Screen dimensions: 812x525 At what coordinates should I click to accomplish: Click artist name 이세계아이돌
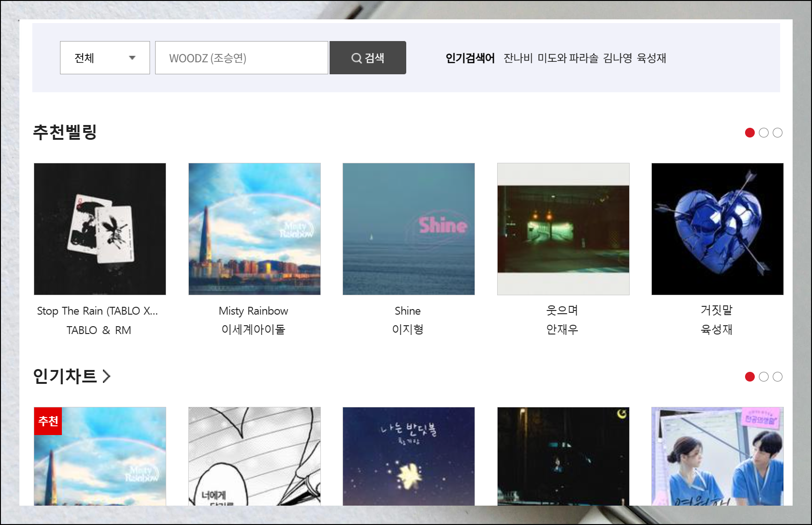click(x=253, y=329)
